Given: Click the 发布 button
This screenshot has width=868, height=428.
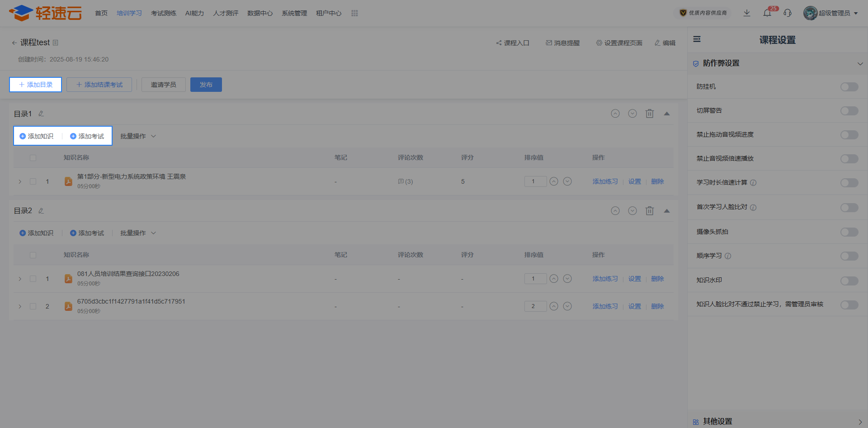Looking at the screenshot, I should click(x=206, y=85).
